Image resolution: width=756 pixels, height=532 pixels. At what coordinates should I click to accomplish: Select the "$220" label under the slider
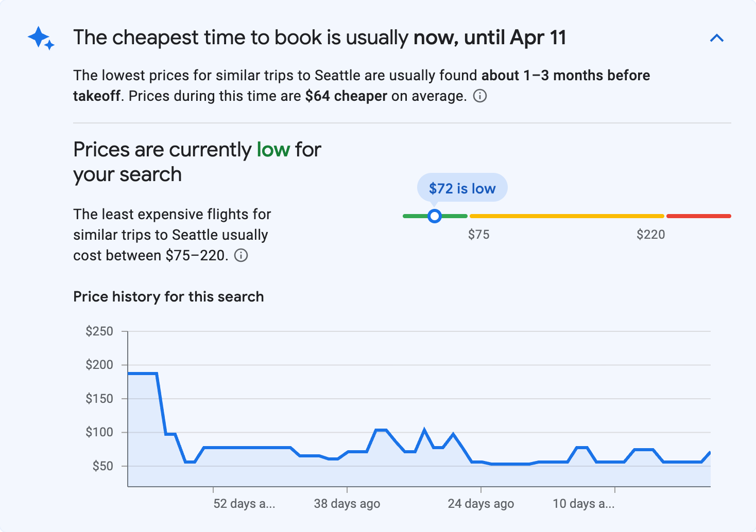click(651, 235)
